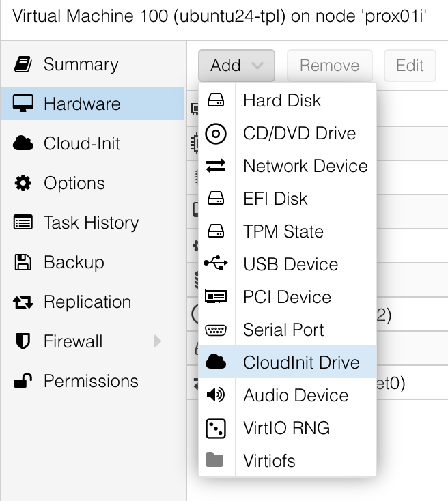Screen dimensions: 448x501
Task: Select Network Device menu entry
Action: 287,166
